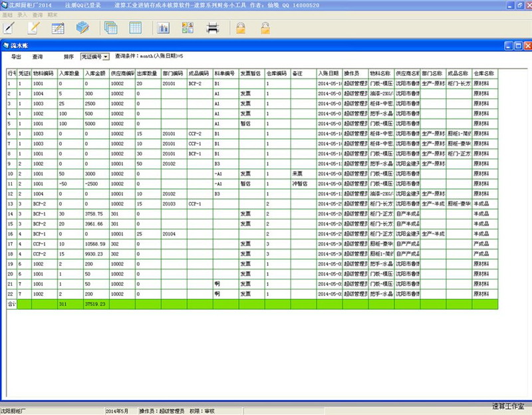Open the 期末 menu
This screenshot has height=415, width=532.
(53, 15)
